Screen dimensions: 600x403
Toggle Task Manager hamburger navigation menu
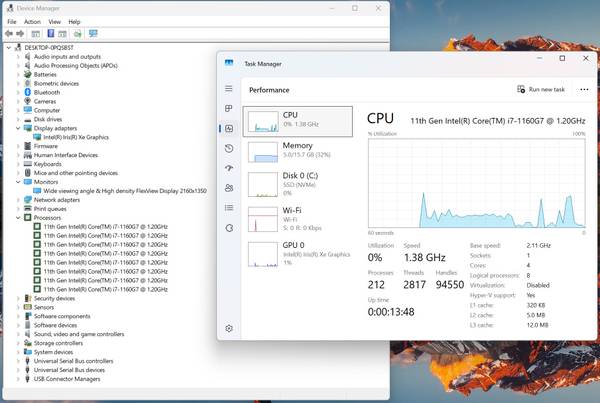tap(229, 89)
